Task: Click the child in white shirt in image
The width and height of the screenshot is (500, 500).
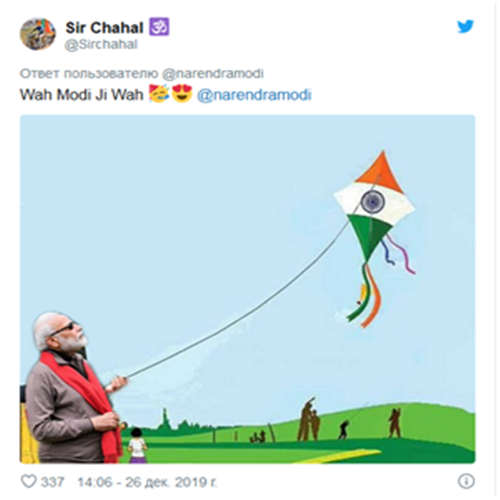Action: [x=137, y=446]
